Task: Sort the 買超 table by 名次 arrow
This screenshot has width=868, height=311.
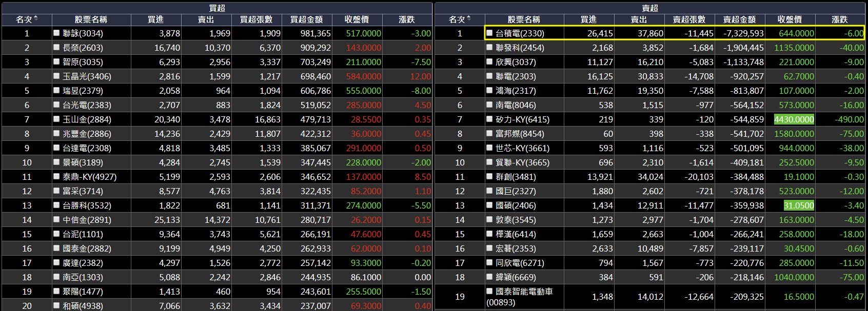Action: click(36, 19)
